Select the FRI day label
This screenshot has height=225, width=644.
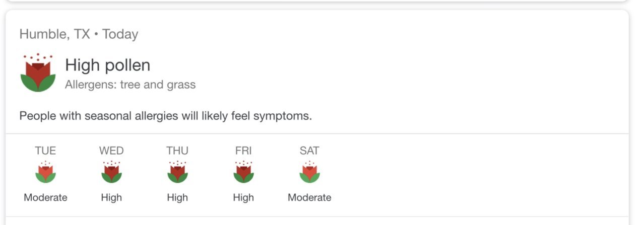[x=243, y=151]
